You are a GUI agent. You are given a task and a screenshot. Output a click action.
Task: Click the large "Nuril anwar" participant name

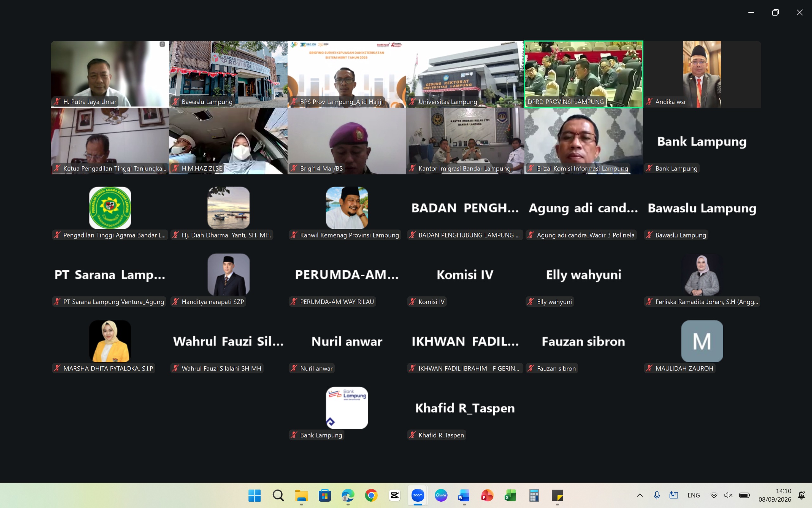coord(347,341)
